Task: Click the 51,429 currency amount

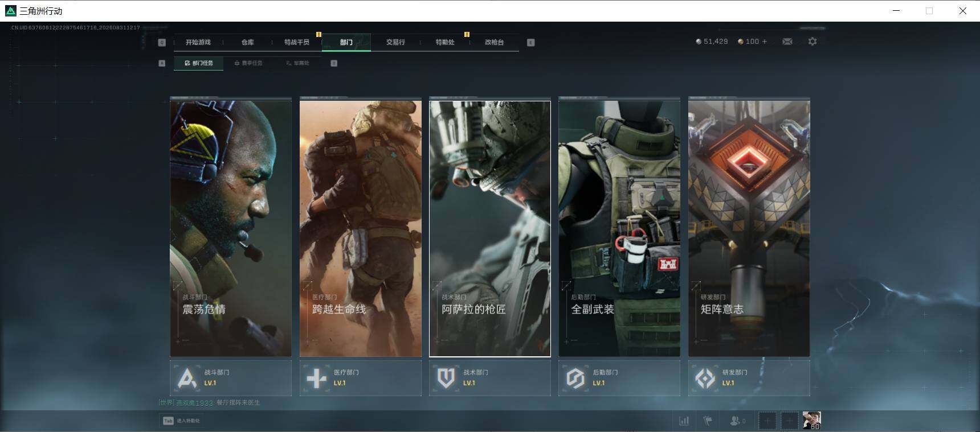Action: (716, 42)
